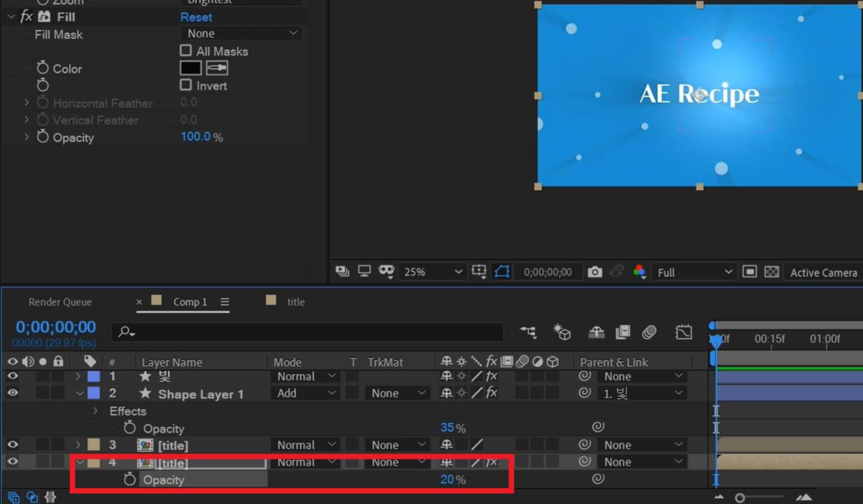863x504 pixels.
Task: Hide layer 3 title with its eye
Action: (13, 445)
